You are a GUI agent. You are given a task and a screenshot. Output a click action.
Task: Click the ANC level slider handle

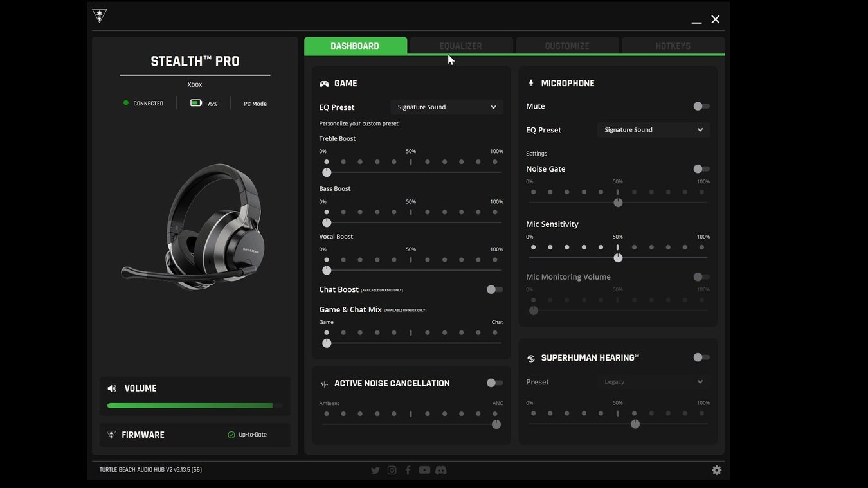(x=496, y=424)
